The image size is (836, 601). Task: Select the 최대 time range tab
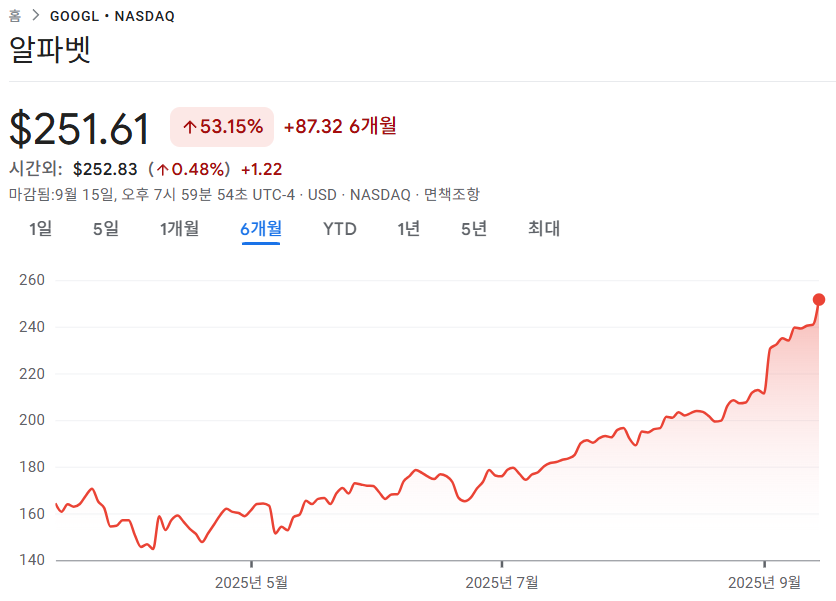tap(544, 229)
